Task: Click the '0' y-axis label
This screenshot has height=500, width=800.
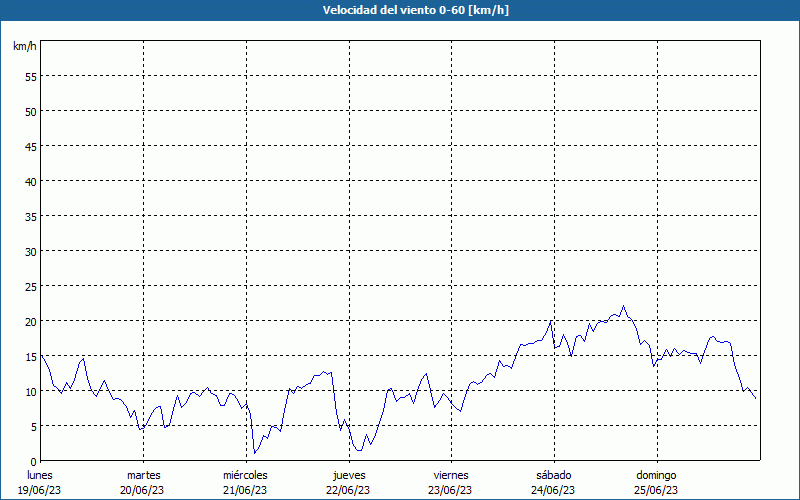Action: click(34, 462)
